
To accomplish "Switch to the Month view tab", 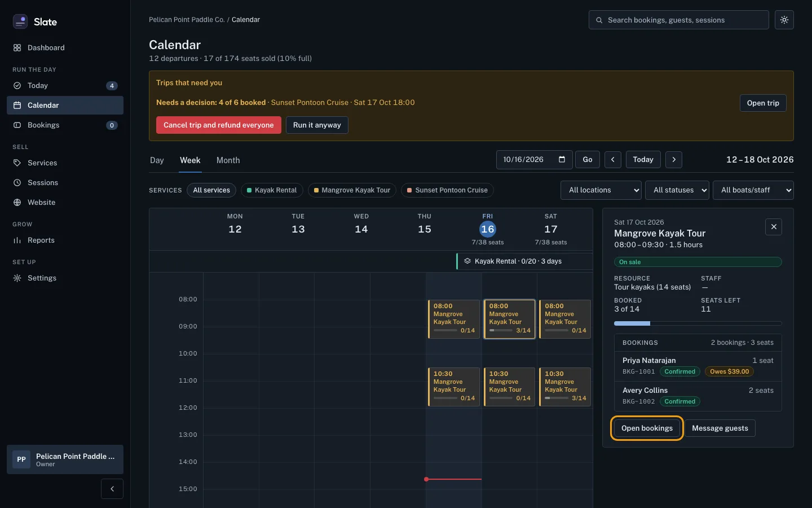I will coord(228,160).
